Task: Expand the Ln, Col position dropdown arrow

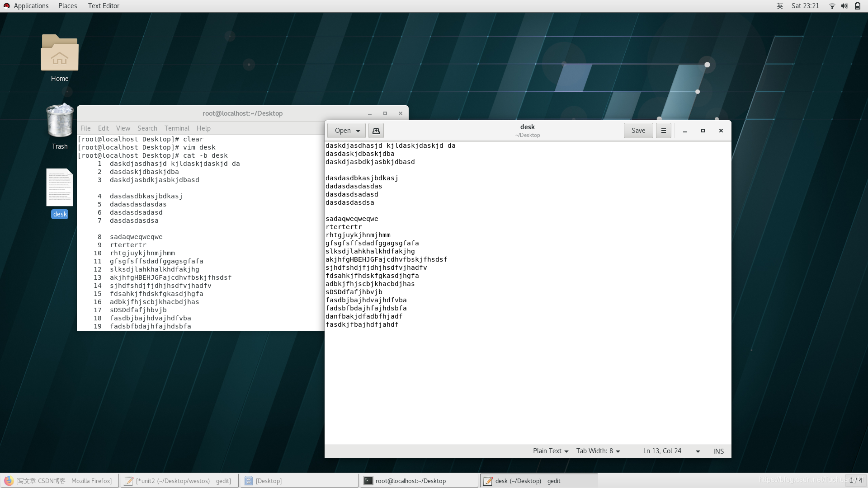Action: click(x=698, y=451)
